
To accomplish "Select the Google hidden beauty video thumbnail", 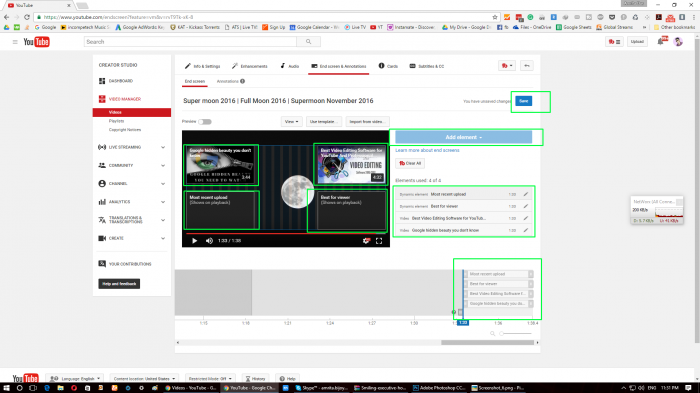I will tap(221, 165).
